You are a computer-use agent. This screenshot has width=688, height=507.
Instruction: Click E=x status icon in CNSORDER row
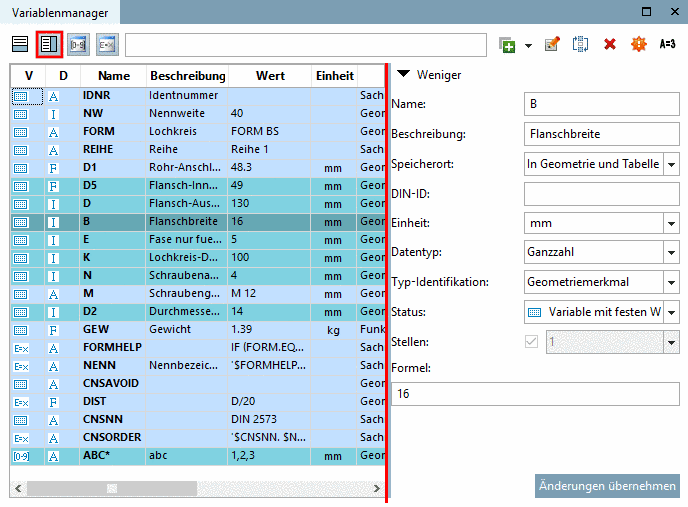click(21, 439)
